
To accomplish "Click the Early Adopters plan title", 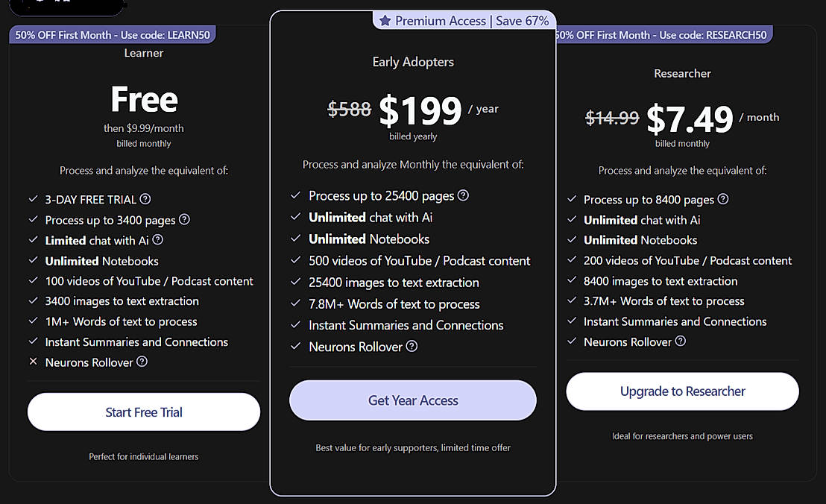I will click(413, 62).
